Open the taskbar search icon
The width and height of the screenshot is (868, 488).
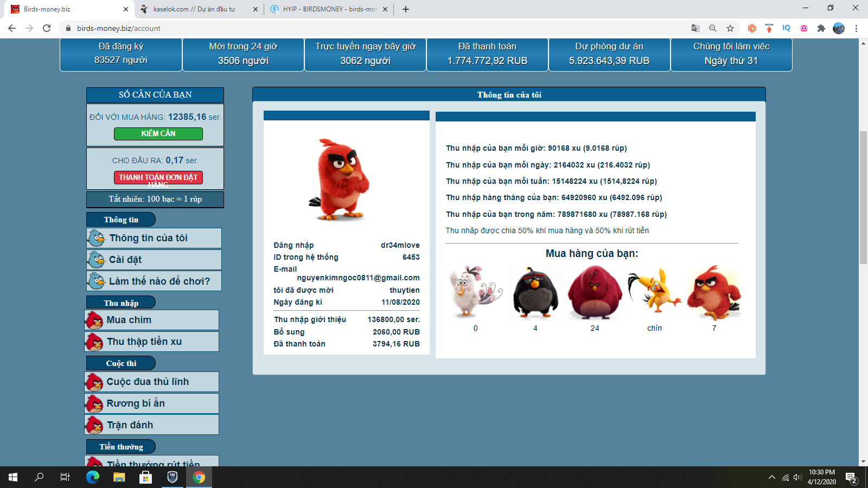click(x=39, y=477)
